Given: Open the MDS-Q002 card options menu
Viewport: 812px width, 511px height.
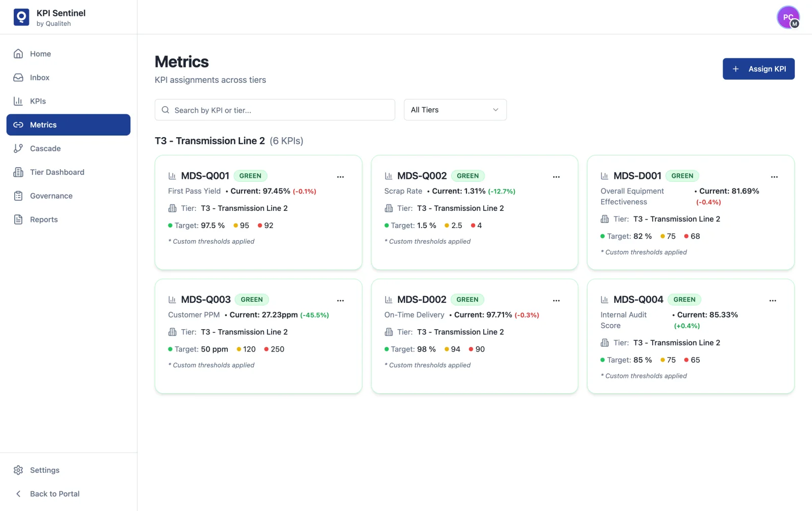Looking at the screenshot, I should point(556,177).
